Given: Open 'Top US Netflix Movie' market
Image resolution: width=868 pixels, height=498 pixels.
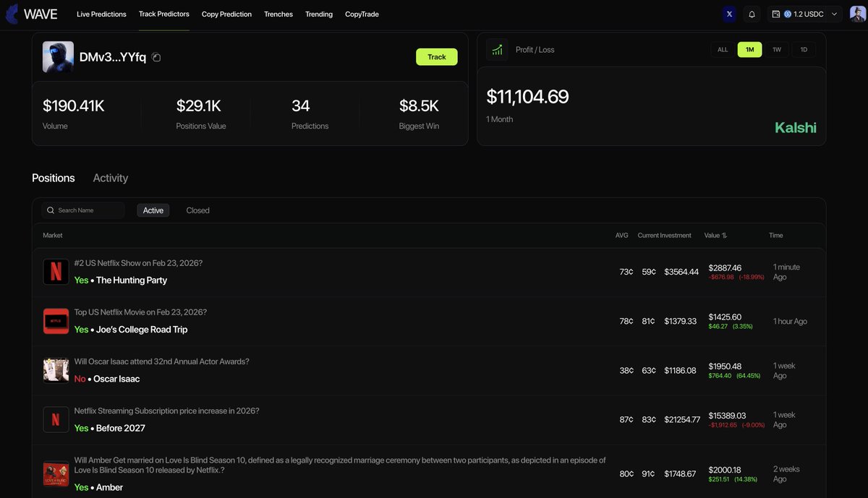Looking at the screenshot, I should pyautogui.click(x=140, y=312).
